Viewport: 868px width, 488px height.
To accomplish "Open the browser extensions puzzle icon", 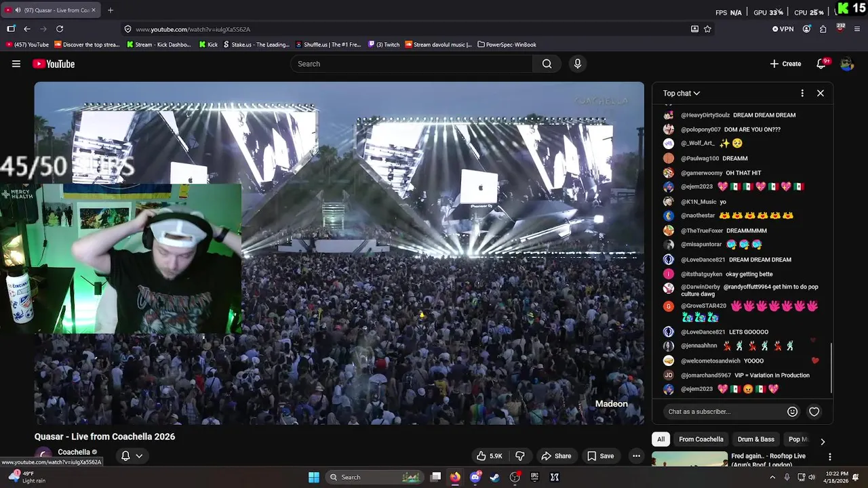I will tap(823, 29).
